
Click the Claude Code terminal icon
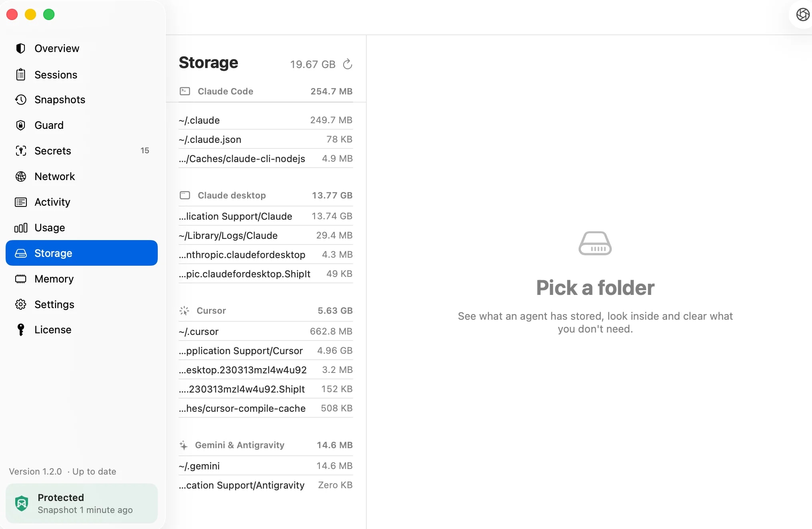point(185,91)
